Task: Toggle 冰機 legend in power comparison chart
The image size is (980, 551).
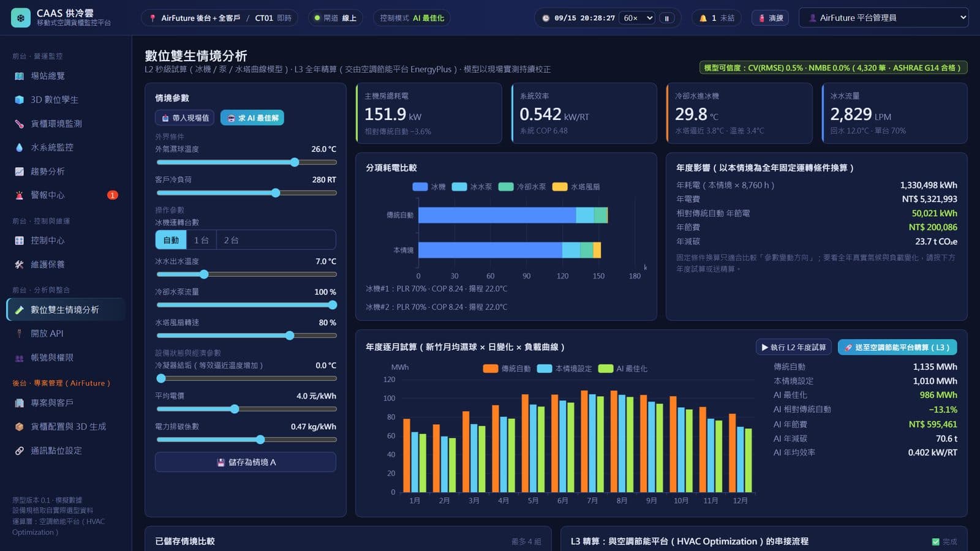Action: (x=429, y=187)
